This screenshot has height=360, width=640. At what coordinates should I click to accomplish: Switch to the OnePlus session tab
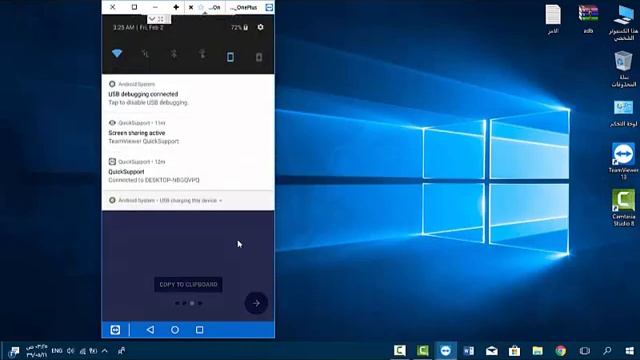click(244, 7)
